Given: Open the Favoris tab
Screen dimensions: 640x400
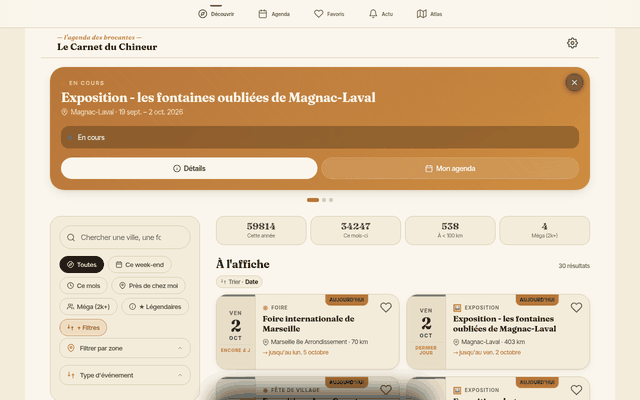Looking at the screenshot, I should point(329,14).
